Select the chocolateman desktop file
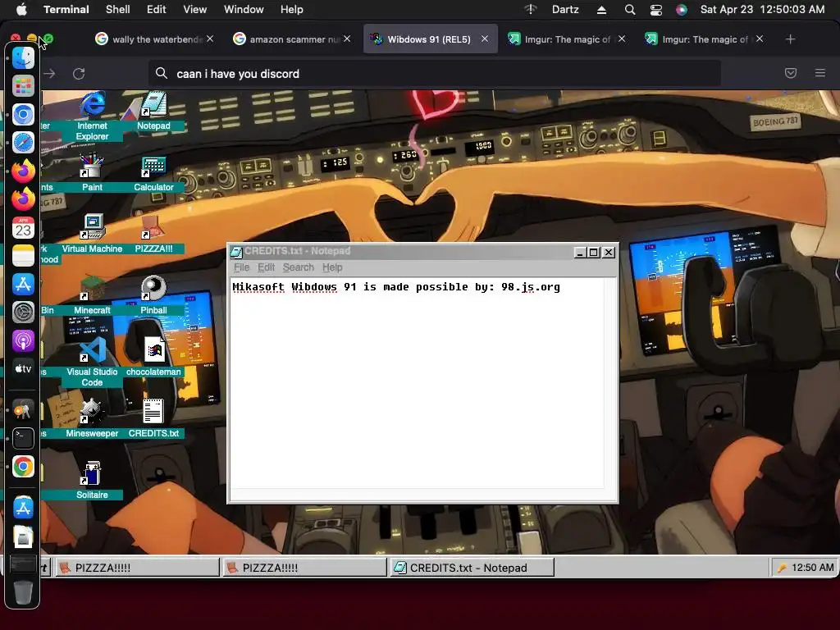The image size is (840, 630). [x=153, y=356]
